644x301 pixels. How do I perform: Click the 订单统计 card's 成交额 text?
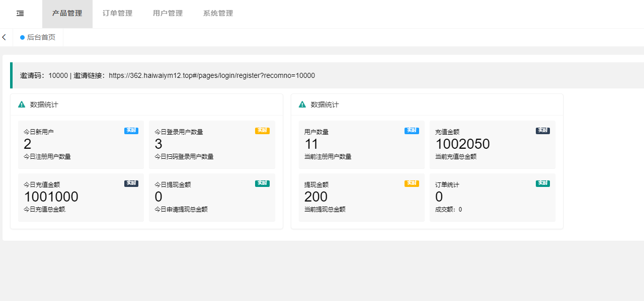coord(448,210)
